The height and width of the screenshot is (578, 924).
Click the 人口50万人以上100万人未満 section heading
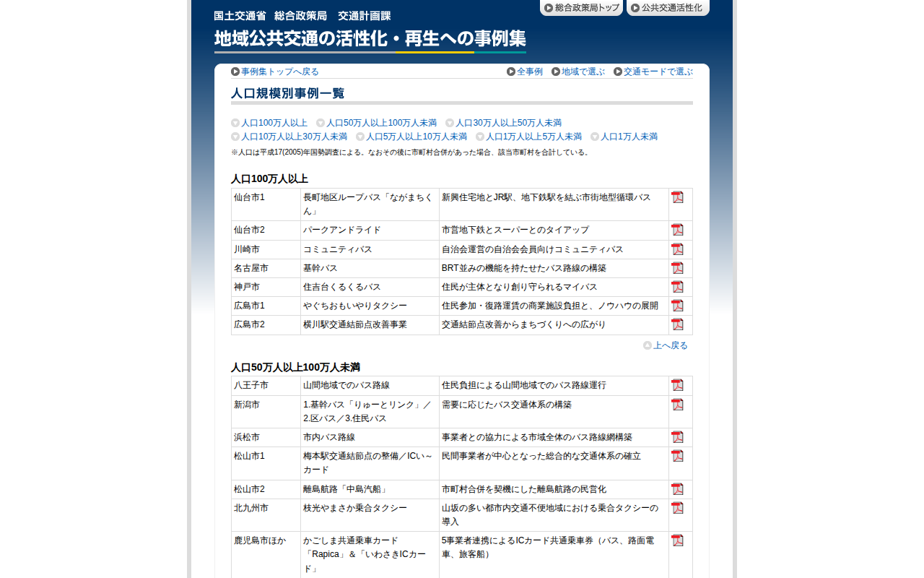295,367
